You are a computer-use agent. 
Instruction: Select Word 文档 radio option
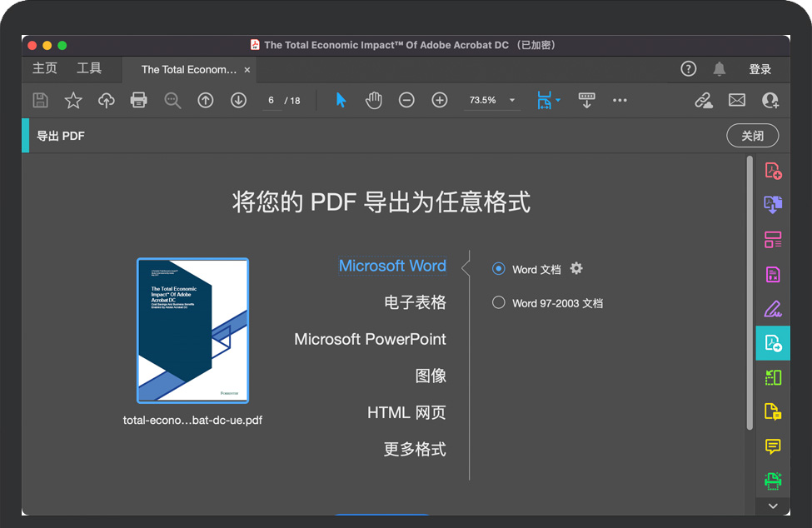coord(499,269)
